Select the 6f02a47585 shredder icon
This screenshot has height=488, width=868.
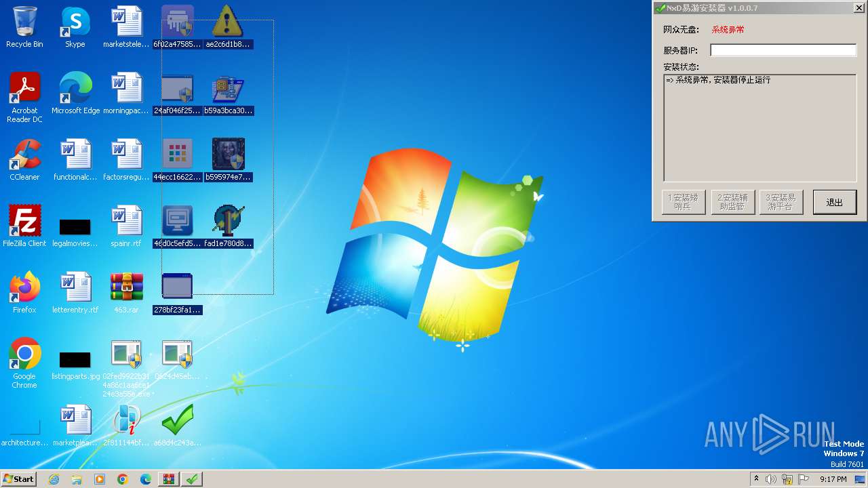pos(178,27)
